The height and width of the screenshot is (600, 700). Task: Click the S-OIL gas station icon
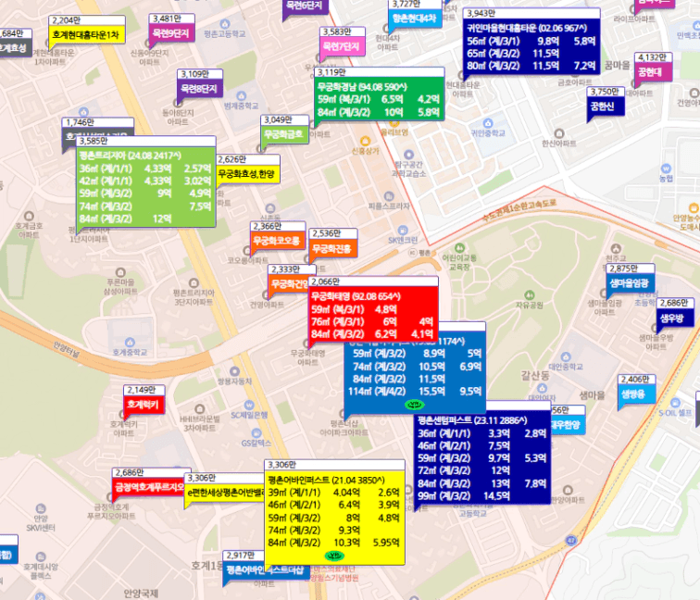pyautogui.click(x=675, y=403)
